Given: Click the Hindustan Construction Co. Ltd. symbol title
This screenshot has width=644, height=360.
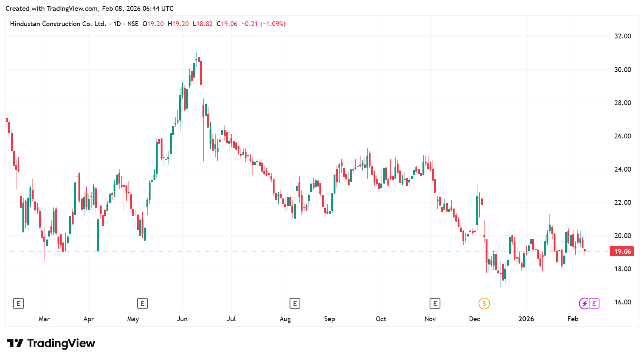Looking at the screenshot, I should (58, 24).
